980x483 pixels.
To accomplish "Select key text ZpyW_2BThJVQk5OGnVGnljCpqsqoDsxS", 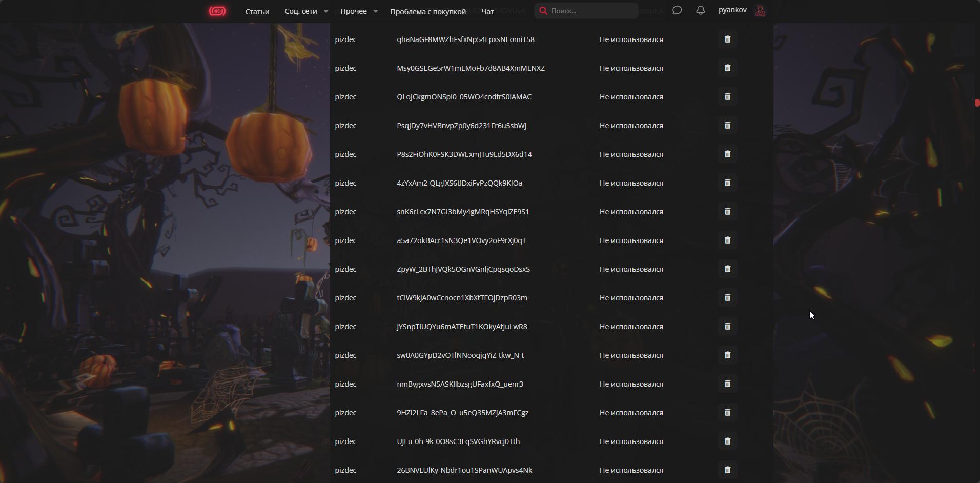I will point(463,269).
